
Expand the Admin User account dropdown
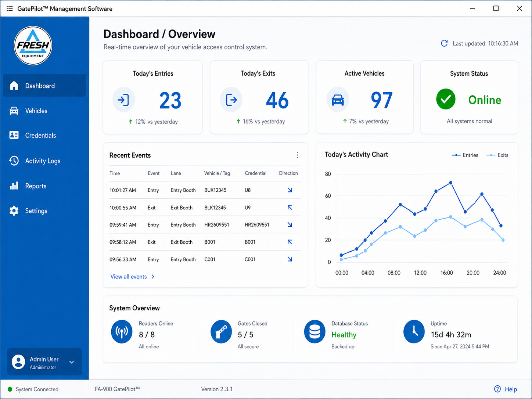[x=72, y=362]
